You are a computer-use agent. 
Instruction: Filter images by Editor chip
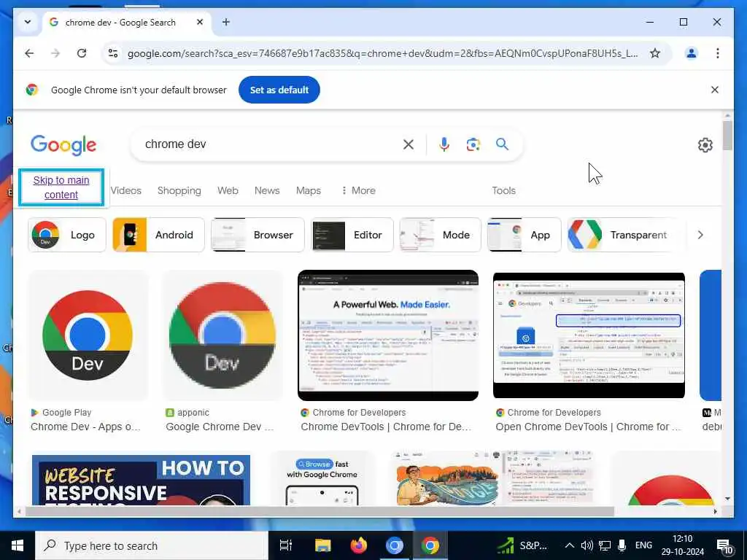tap(352, 235)
